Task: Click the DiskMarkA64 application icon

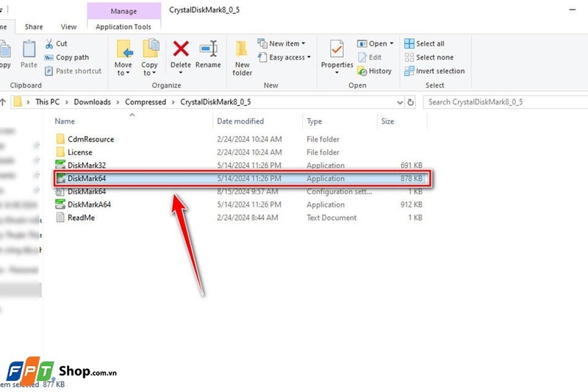Action: pyautogui.click(x=60, y=204)
